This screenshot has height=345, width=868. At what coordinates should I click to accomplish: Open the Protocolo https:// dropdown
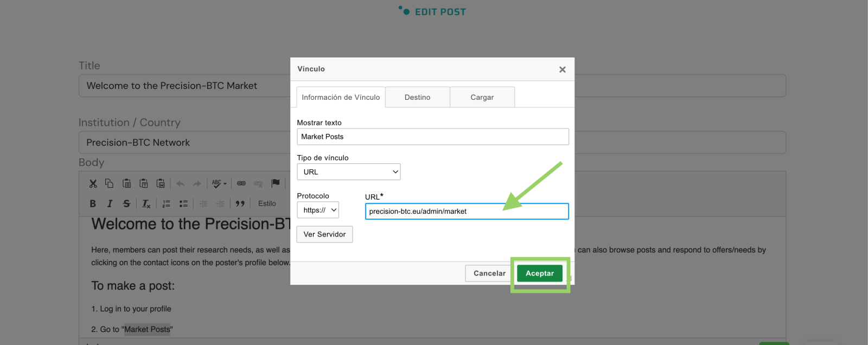(x=318, y=210)
